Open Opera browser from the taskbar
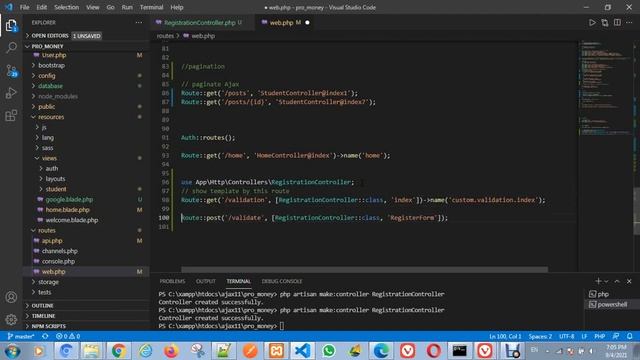The width and height of the screenshot is (640, 360). [x=433, y=351]
